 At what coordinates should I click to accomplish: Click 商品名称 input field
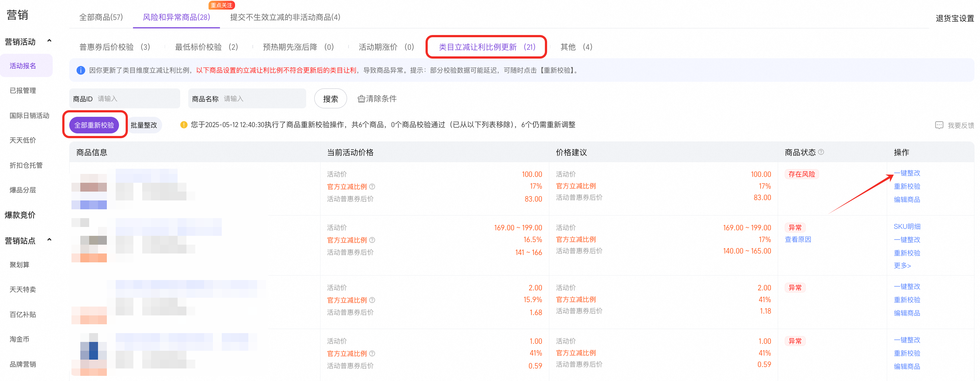coord(247,99)
